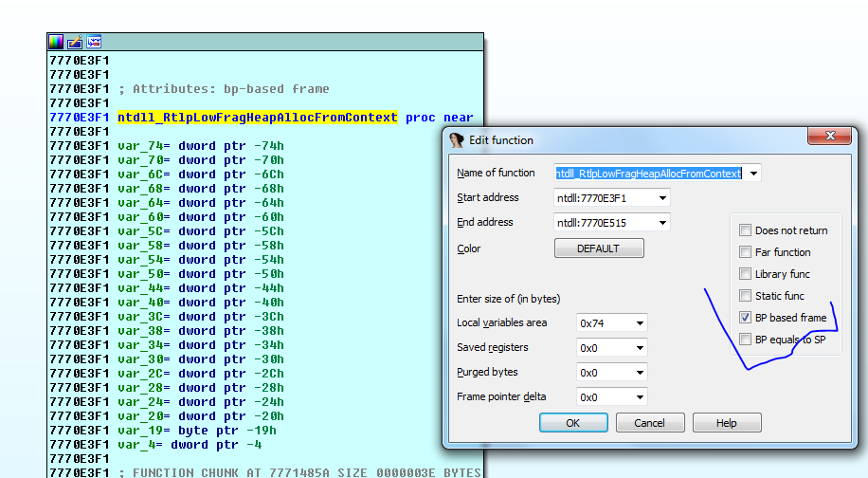Viewport: 868px width, 478px height.
Task: Click the group nodes icon
Action: click(94, 42)
